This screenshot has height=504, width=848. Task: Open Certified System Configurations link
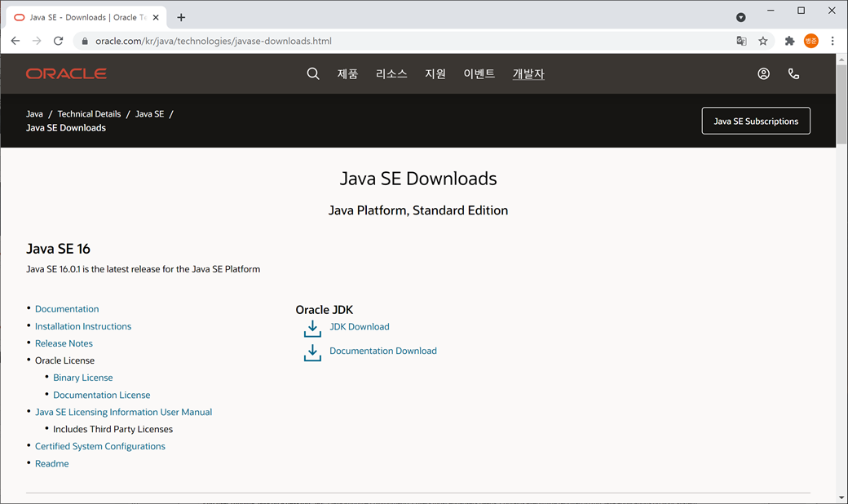click(100, 446)
